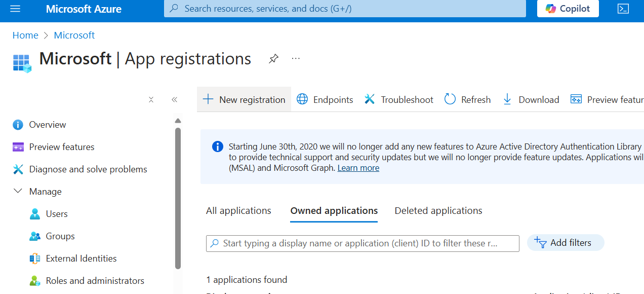Close the sidebar menu with X icon
Viewport: 644px width, 294px height.
(x=151, y=100)
